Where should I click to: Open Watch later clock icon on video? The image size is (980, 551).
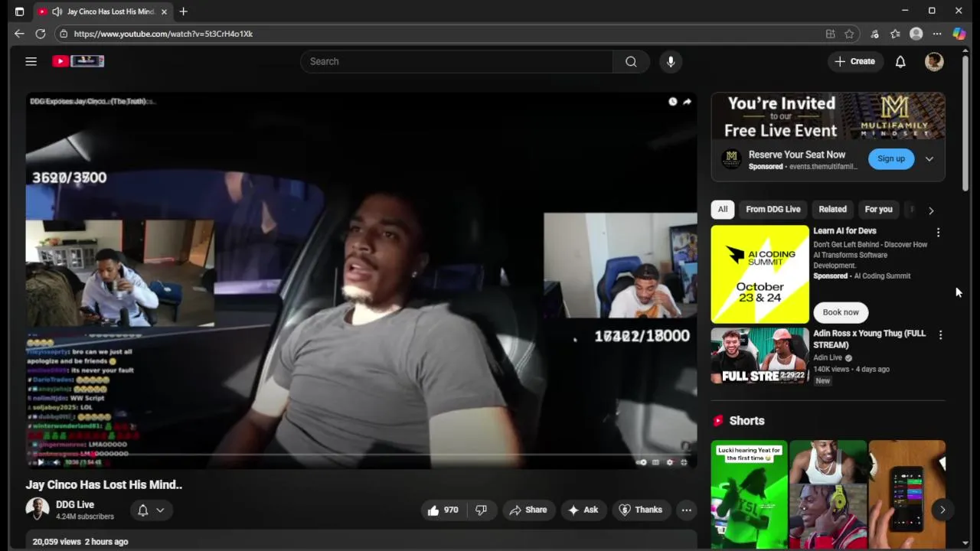672,101
